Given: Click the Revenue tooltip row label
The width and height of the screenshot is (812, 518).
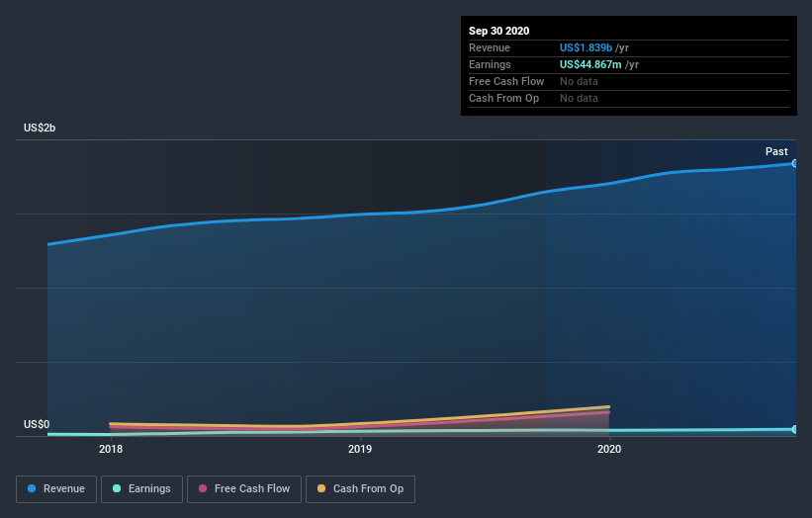Looking at the screenshot, I should tap(490, 47).
